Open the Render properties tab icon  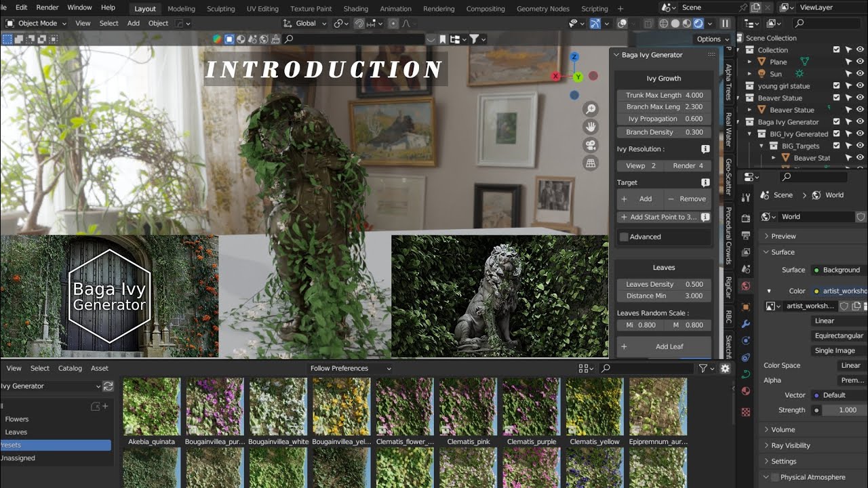746,218
